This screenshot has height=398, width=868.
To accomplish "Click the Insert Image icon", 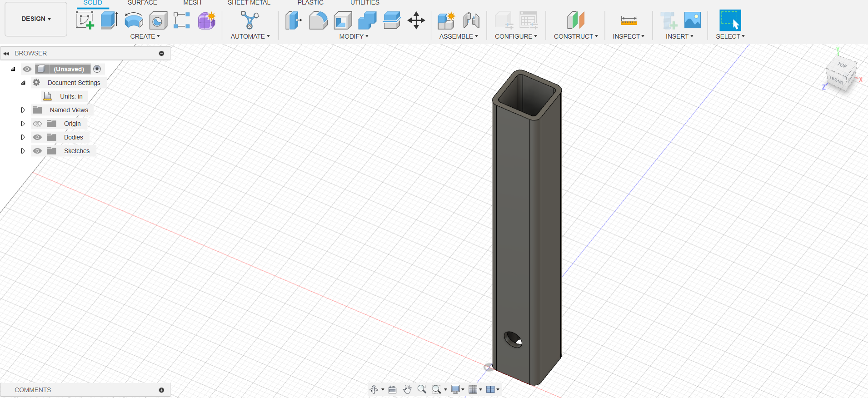I will 693,20.
